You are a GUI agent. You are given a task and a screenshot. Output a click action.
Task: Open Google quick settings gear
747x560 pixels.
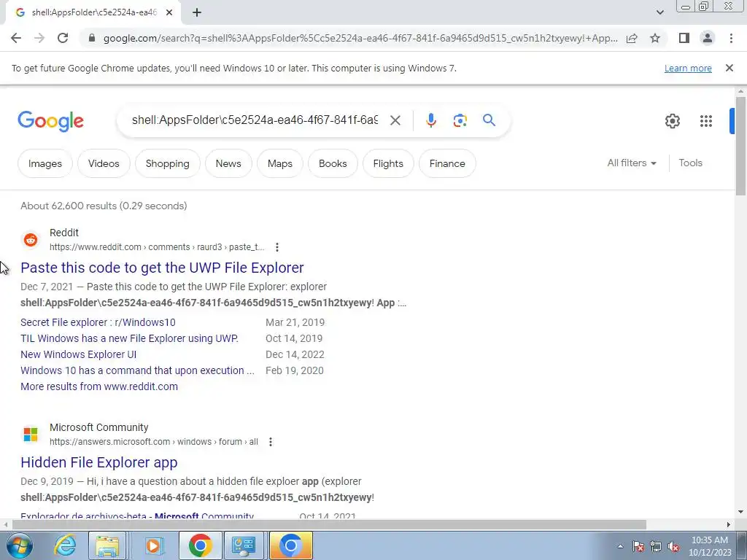pyautogui.click(x=672, y=121)
